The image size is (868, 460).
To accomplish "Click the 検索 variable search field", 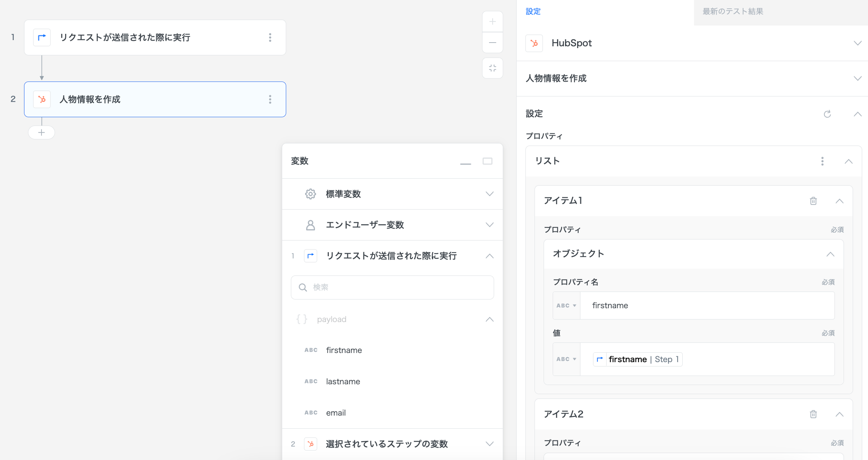I will pyautogui.click(x=392, y=287).
